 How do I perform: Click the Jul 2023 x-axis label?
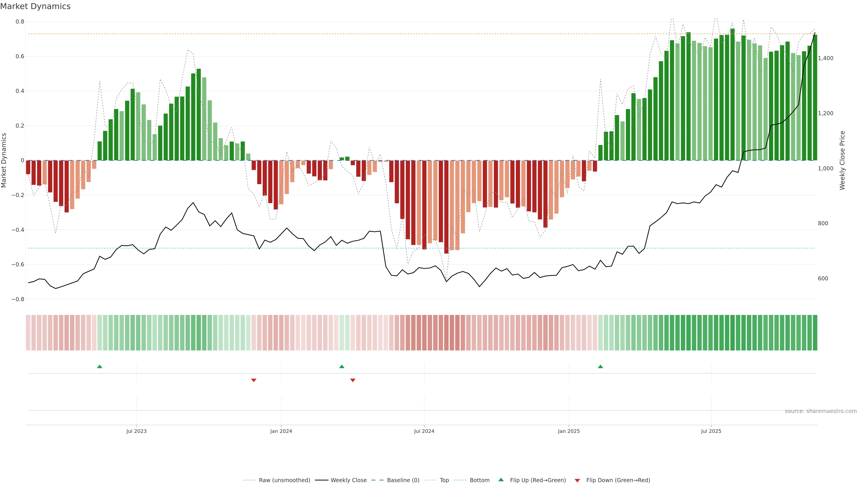[x=137, y=431]
